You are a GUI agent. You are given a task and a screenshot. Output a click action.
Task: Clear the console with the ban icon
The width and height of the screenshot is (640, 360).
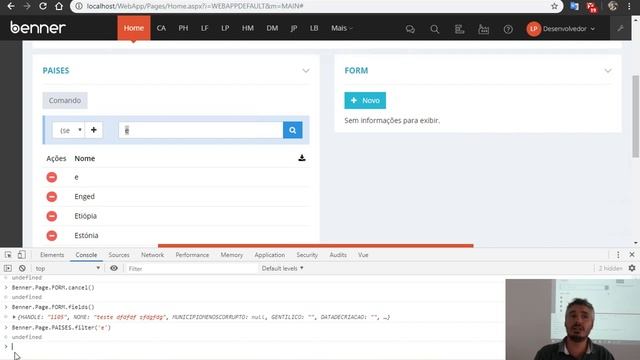pyautogui.click(x=22, y=268)
